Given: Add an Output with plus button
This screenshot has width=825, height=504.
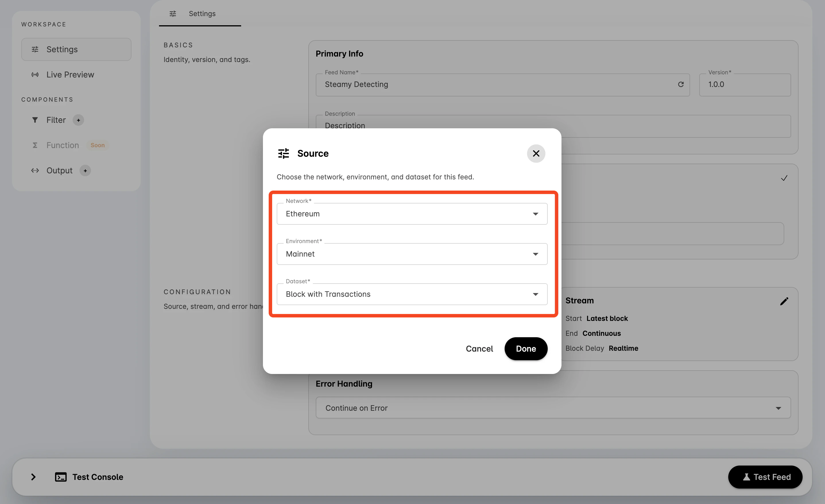Looking at the screenshot, I should coord(85,170).
